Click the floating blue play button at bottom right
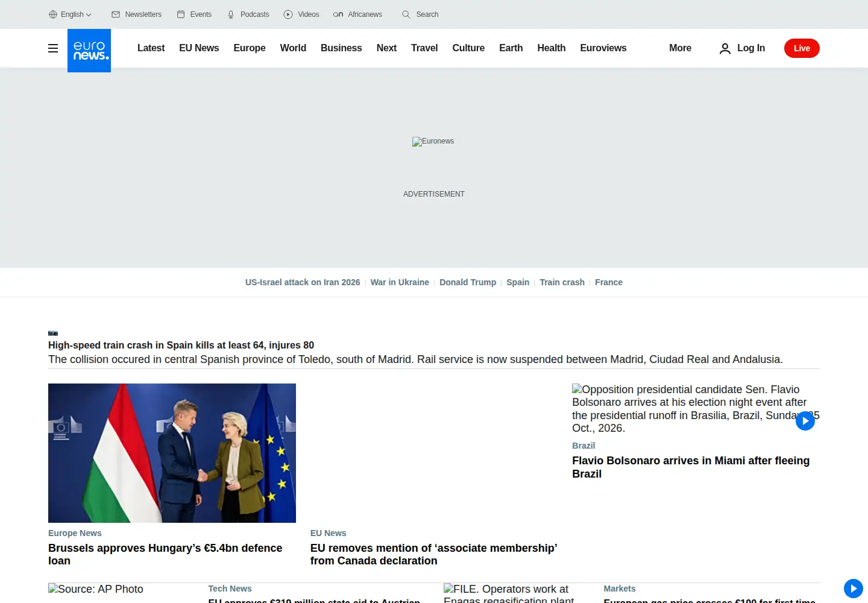Viewport: 868px width, 603px height. coord(854,589)
